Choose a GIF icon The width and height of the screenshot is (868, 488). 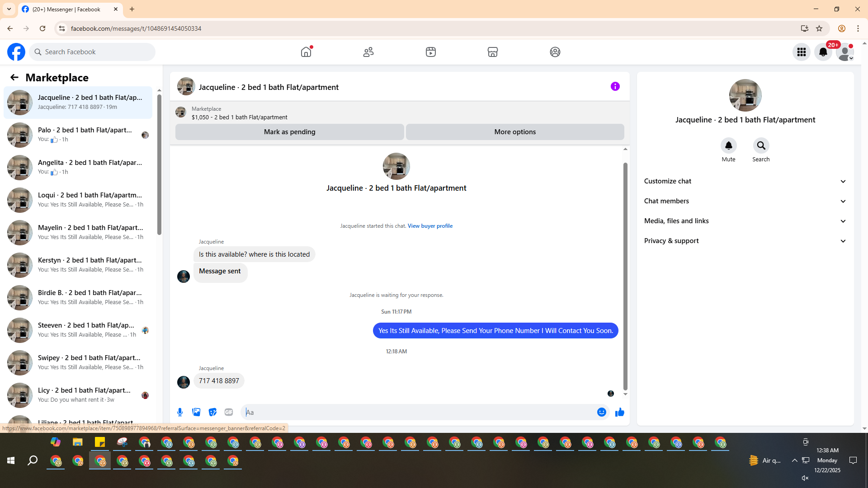point(229,412)
